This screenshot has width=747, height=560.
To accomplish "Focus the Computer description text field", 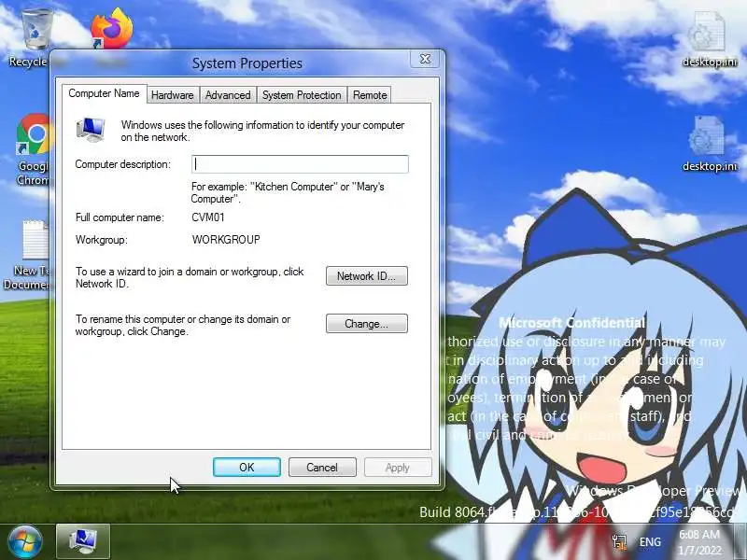I will 300,164.
